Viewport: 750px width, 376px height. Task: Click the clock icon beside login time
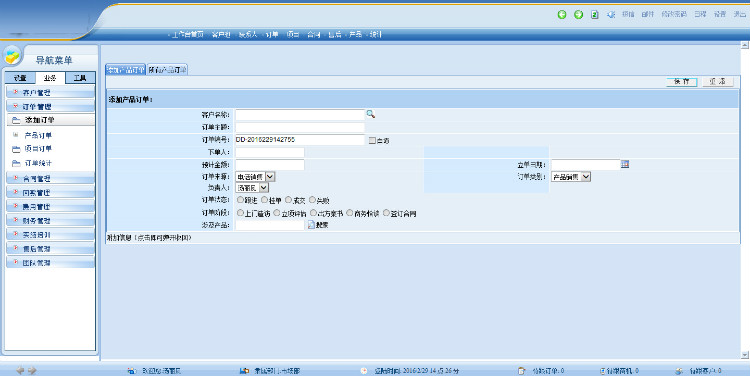click(364, 371)
